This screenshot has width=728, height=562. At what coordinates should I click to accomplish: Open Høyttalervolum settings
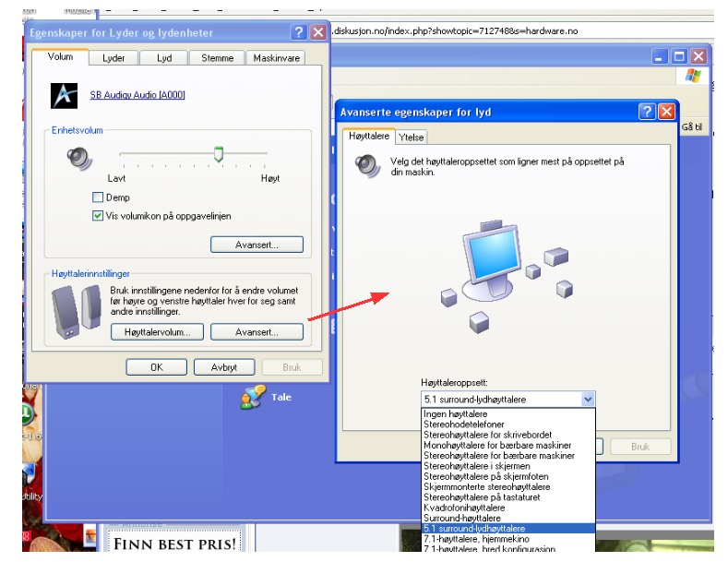158,332
